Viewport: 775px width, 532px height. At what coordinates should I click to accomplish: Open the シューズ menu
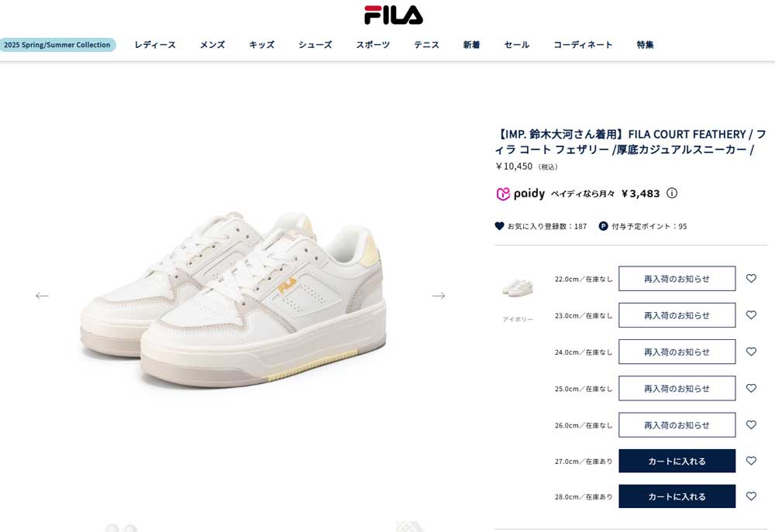click(315, 44)
